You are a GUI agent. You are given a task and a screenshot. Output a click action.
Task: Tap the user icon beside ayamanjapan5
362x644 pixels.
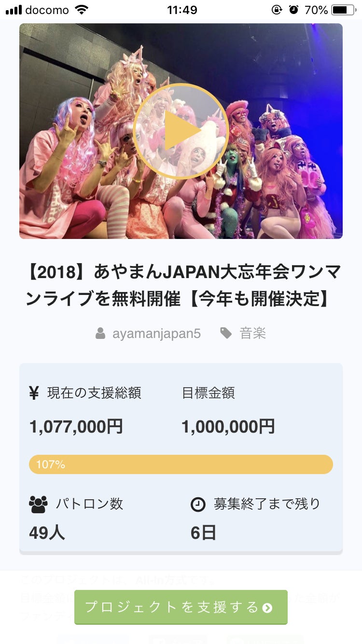tap(100, 333)
